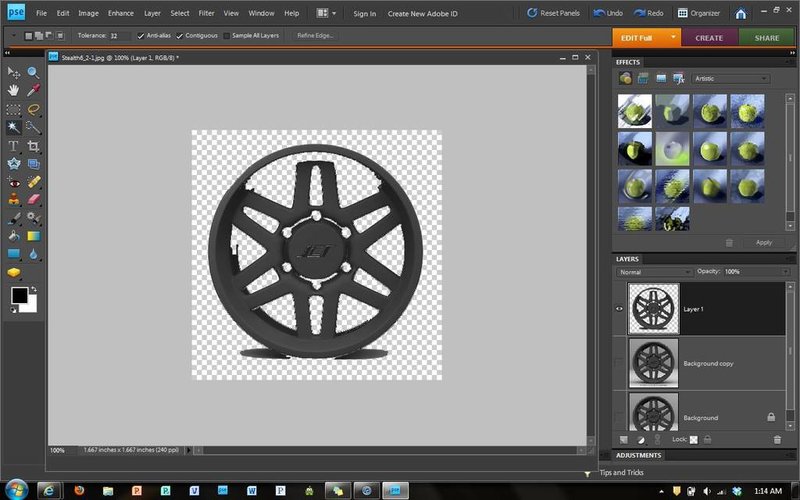Select the Gradient tool
The width and height of the screenshot is (800, 500).
click(33, 236)
